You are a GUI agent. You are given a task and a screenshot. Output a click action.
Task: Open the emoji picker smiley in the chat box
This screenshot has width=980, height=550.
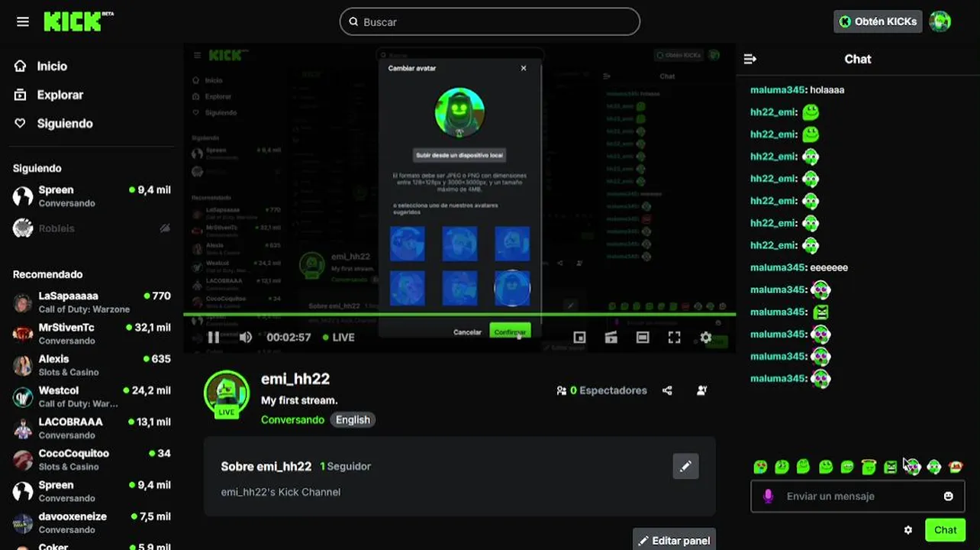[x=948, y=497]
